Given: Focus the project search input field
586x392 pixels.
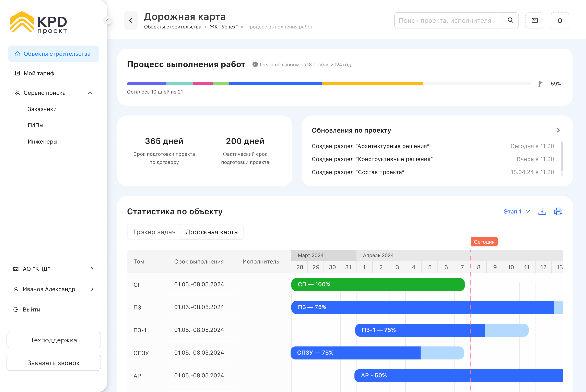Looking at the screenshot, I should click(x=448, y=20).
